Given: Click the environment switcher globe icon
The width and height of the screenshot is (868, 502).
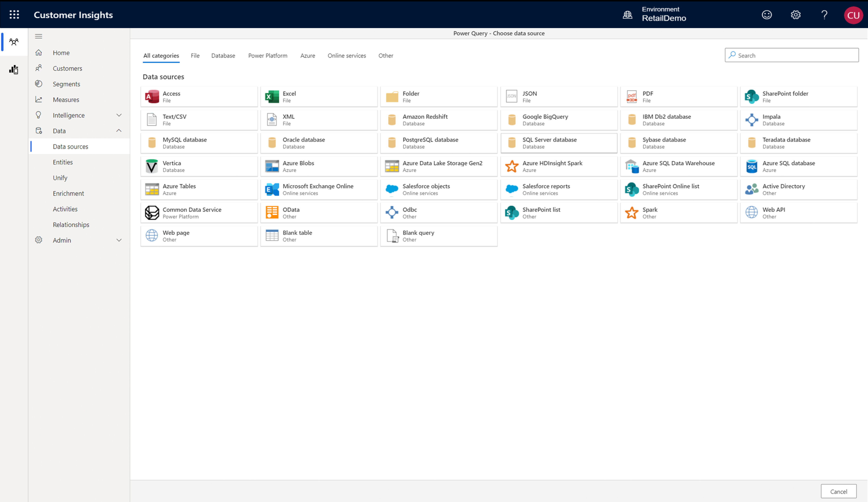Looking at the screenshot, I should [627, 14].
